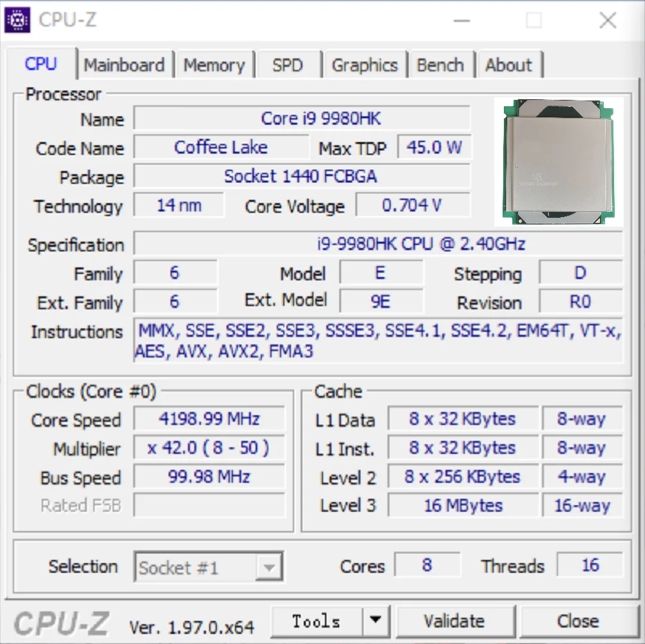Viewport: 645px width, 644px height.
Task: Click the Name field Core i9 9980HK
Action: [302, 118]
